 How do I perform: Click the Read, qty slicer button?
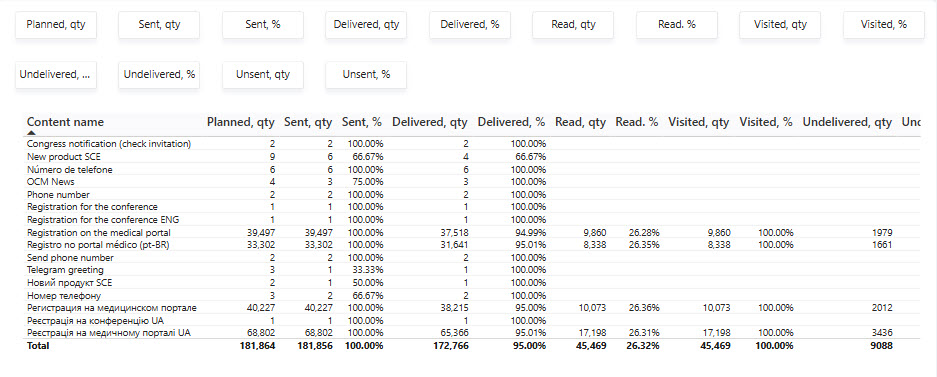tap(573, 24)
